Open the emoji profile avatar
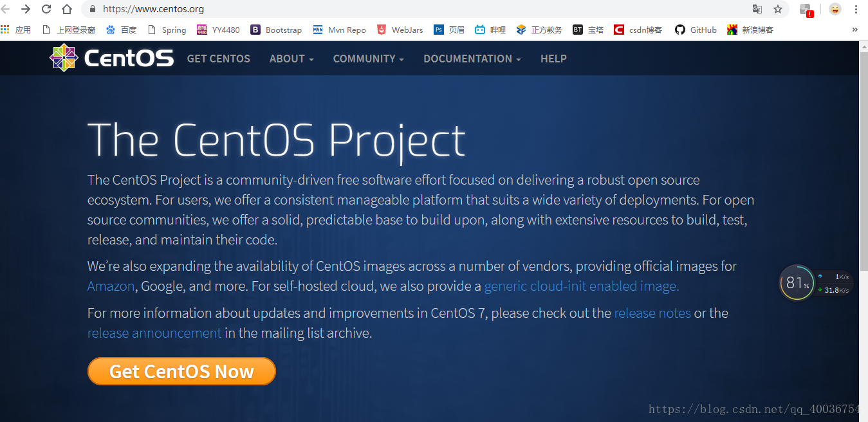 pos(835,9)
